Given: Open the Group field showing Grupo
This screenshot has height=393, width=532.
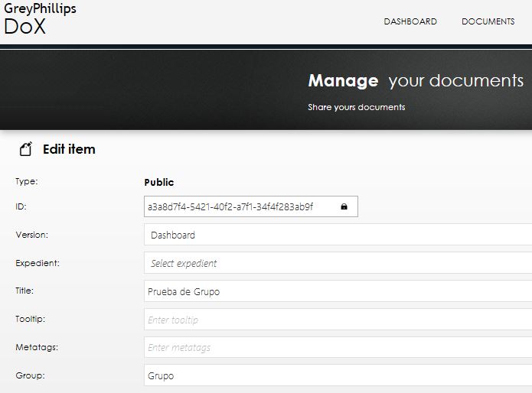Looking at the screenshot, I should (338, 375).
